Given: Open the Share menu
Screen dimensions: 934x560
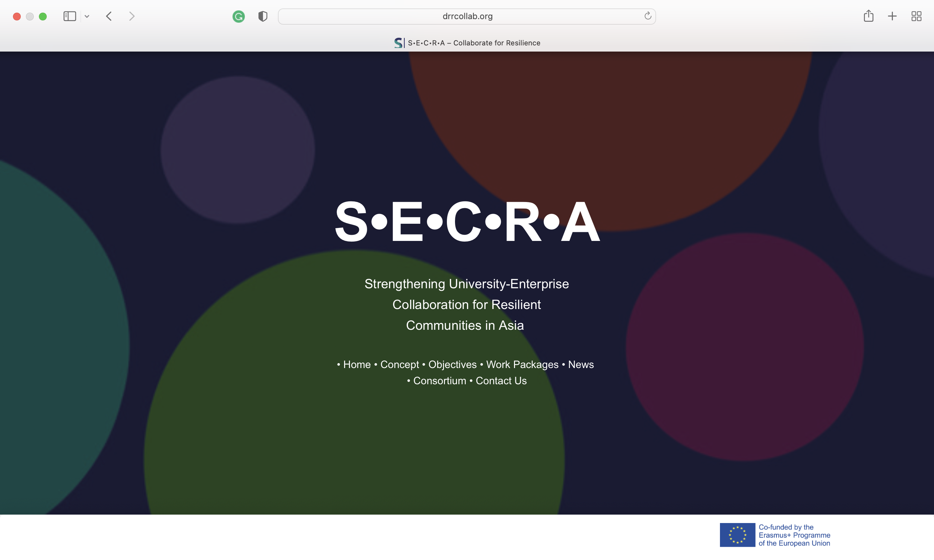Looking at the screenshot, I should point(868,16).
